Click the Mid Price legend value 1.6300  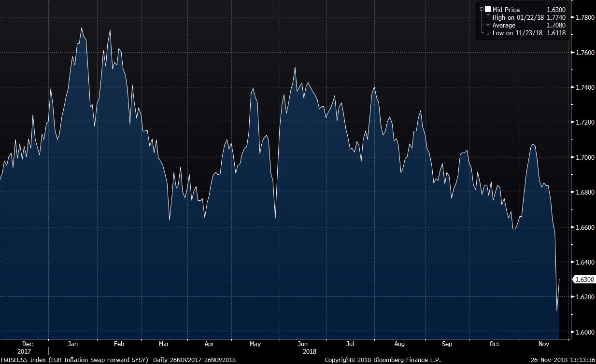556,10
